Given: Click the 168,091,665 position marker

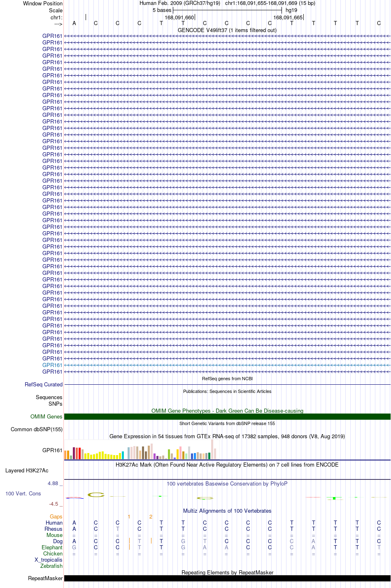Looking at the screenshot, I should point(288,17).
